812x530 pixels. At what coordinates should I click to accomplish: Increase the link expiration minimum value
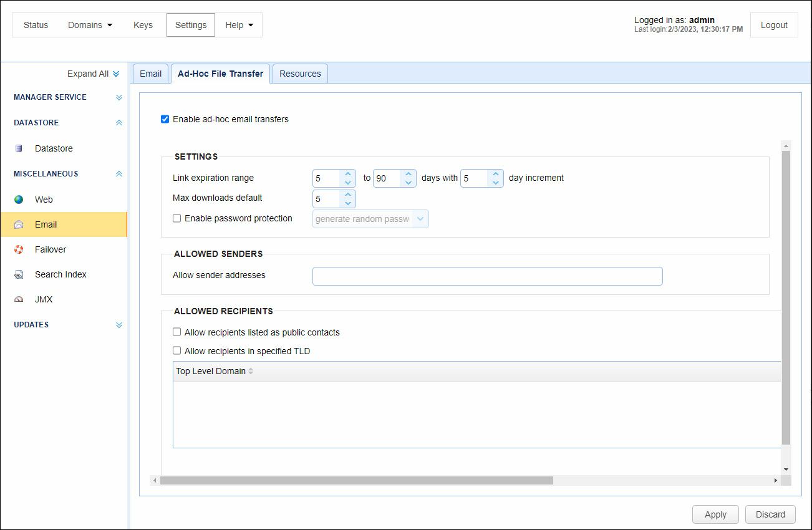tap(348, 174)
